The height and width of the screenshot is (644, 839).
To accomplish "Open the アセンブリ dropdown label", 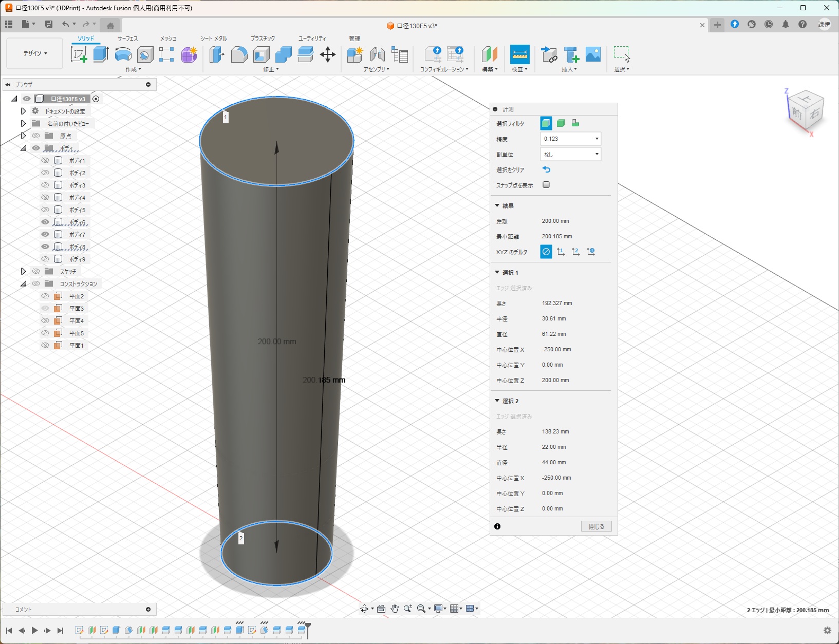I will tap(377, 69).
